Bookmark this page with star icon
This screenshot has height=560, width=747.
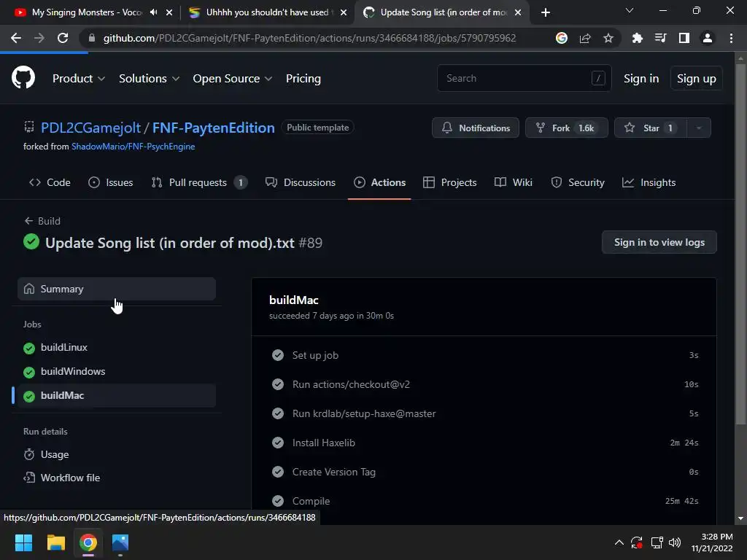click(608, 38)
